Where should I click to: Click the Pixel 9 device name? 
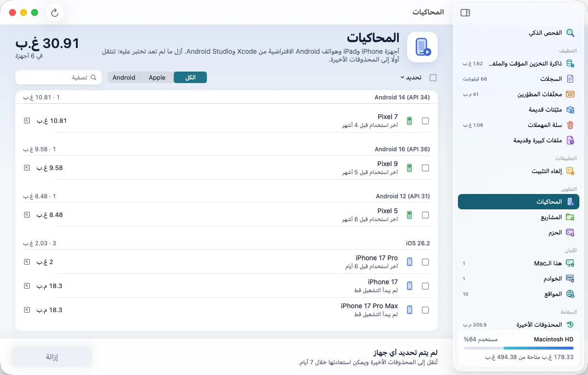tap(387, 164)
